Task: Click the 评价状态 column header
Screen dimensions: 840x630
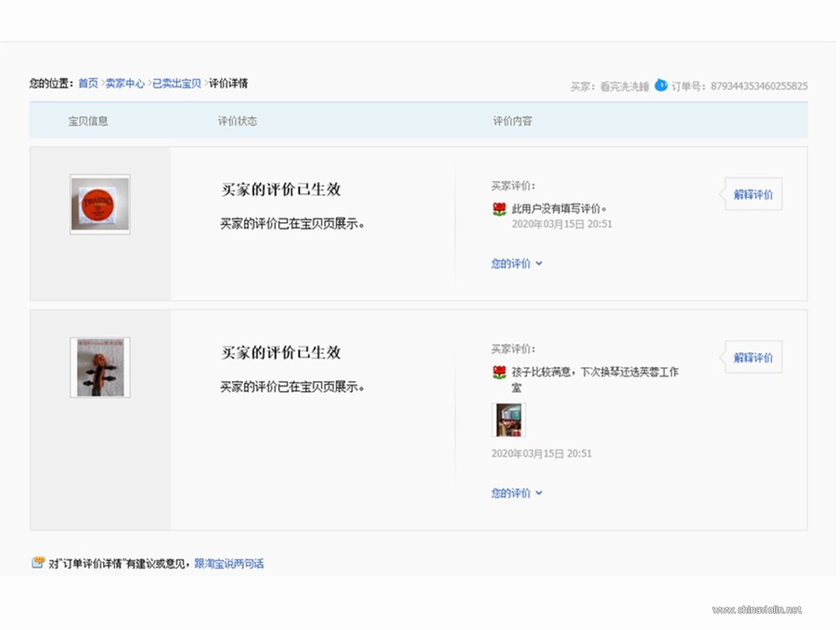Action: click(238, 121)
